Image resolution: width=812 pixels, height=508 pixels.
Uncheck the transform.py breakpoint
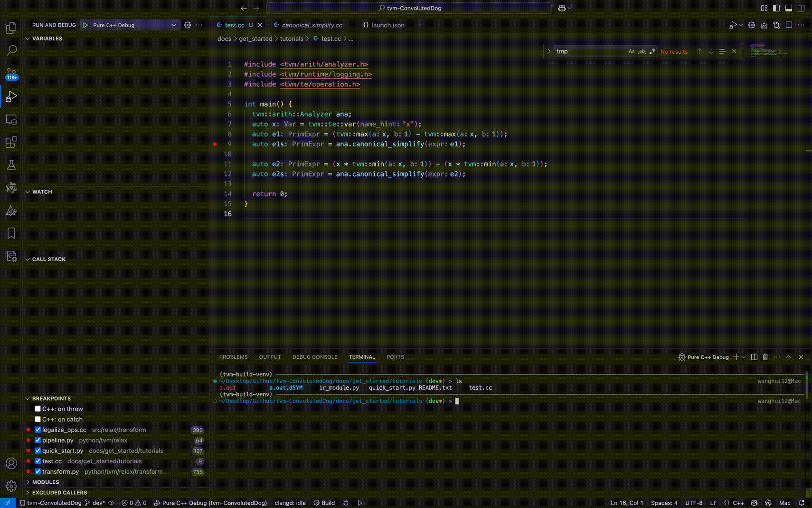coord(38,471)
